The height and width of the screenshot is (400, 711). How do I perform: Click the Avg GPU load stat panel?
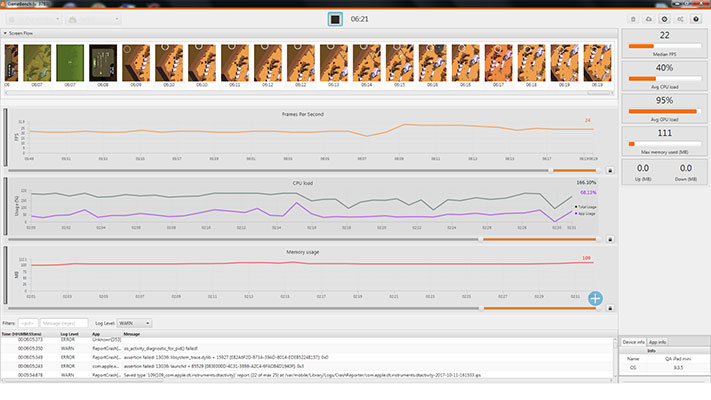(x=664, y=109)
